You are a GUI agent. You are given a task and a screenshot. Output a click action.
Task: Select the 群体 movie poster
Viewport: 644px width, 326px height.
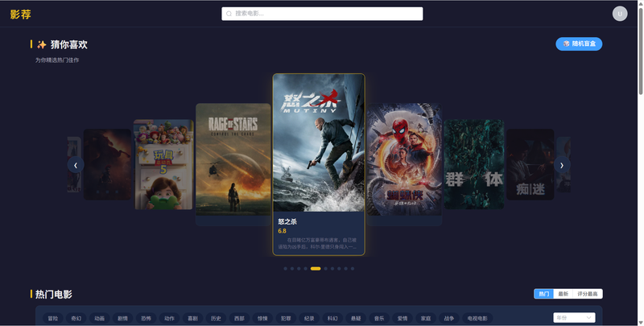click(x=474, y=165)
